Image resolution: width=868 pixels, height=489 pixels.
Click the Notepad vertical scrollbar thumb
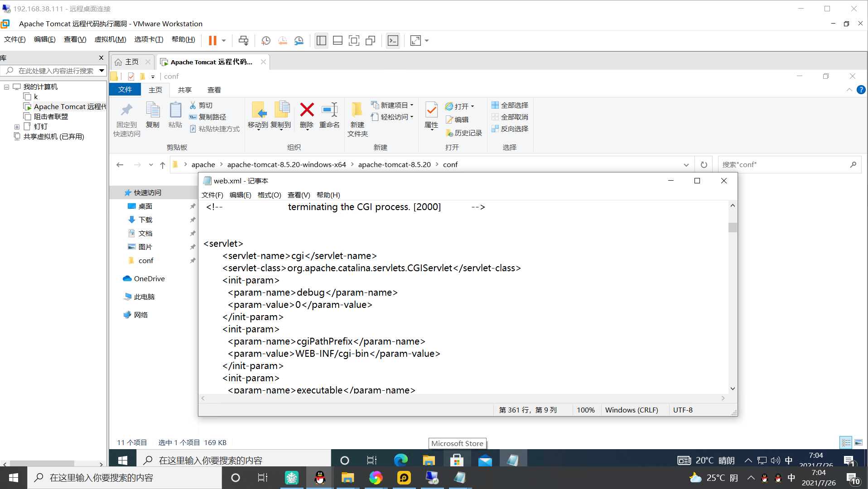pyautogui.click(x=733, y=227)
